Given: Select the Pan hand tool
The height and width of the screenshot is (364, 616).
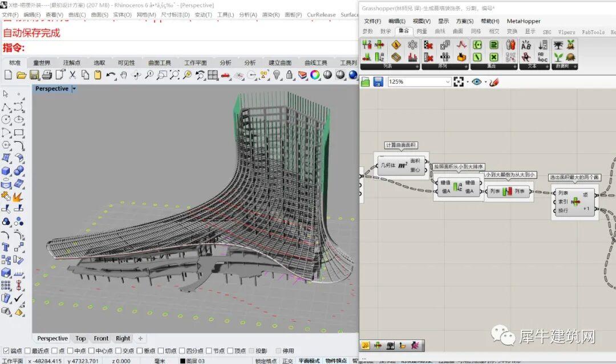Looking at the screenshot, I should pos(124,75).
